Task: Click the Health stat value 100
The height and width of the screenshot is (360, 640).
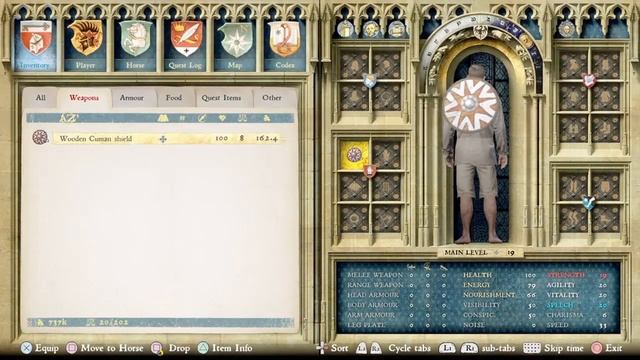Action: 530,275
